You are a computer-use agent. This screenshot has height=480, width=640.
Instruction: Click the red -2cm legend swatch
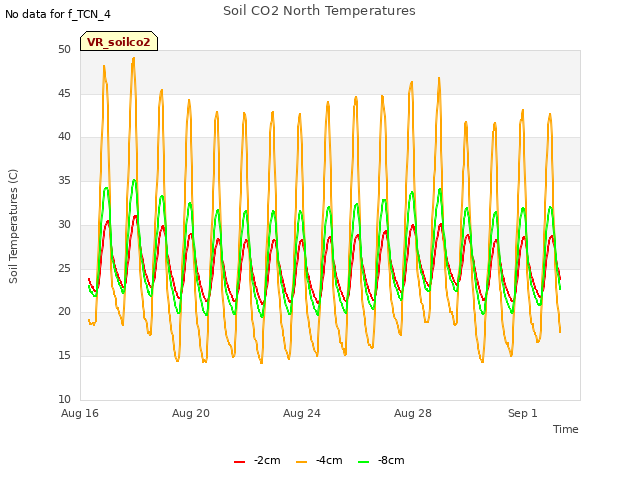pyautogui.click(x=240, y=462)
